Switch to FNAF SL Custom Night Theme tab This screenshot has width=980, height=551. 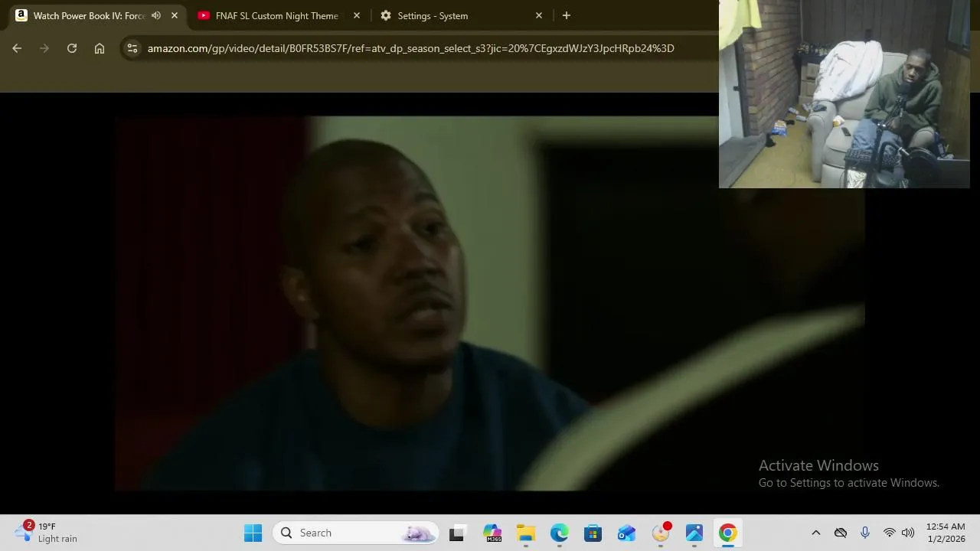coord(277,15)
